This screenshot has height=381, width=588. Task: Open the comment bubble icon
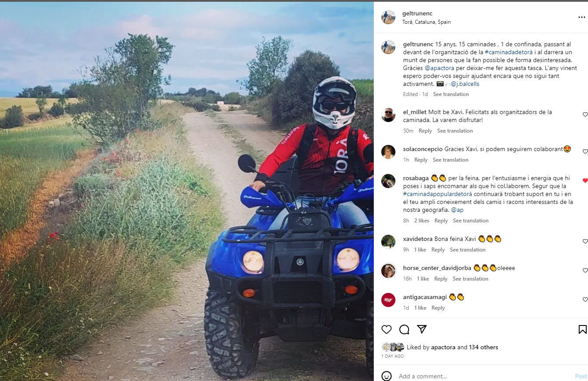click(x=404, y=329)
